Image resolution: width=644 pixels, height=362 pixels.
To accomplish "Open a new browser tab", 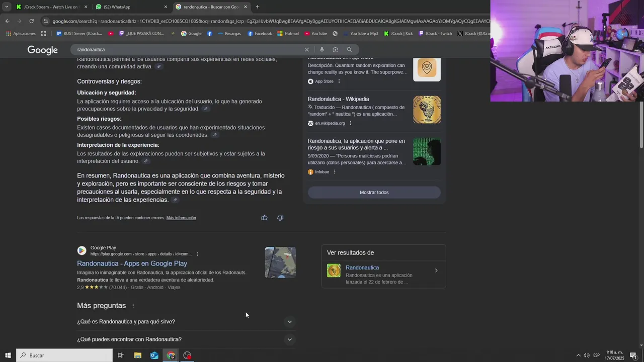I will click(258, 7).
